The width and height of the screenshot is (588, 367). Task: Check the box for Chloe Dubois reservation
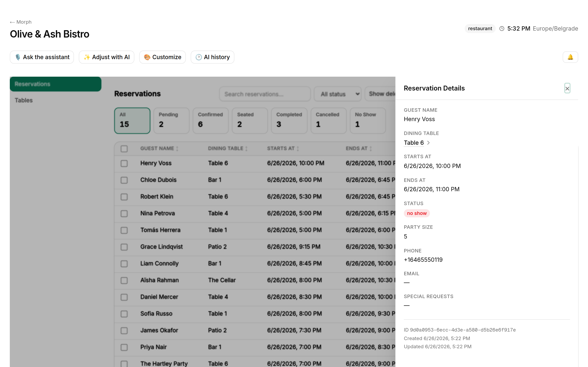(124, 180)
